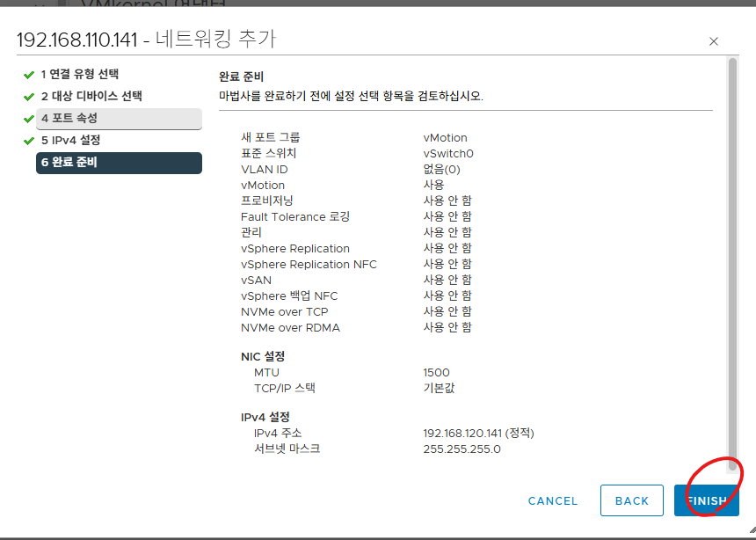Click the FINISH button
The height and width of the screenshot is (540, 756).
(707, 500)
